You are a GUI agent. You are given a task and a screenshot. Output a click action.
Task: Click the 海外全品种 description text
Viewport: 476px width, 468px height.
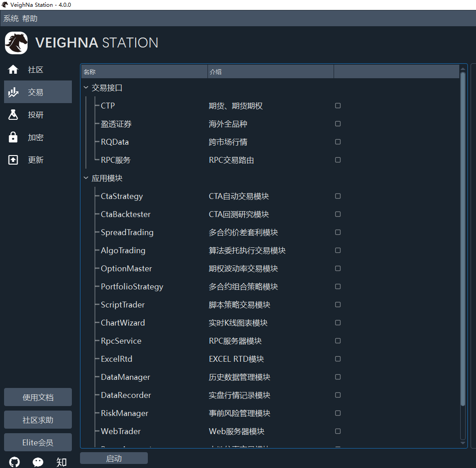click(228, 123)
